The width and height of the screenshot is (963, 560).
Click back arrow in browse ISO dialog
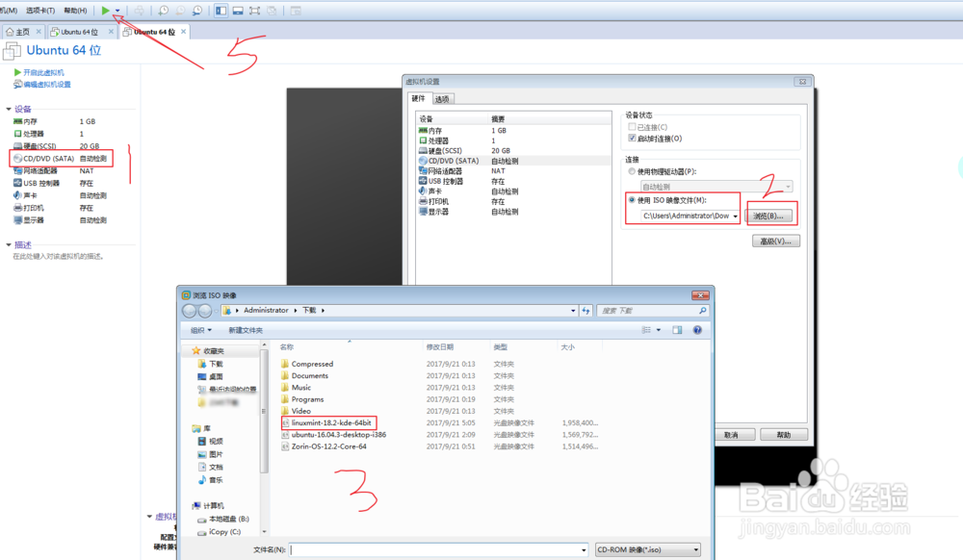(189, 311)
